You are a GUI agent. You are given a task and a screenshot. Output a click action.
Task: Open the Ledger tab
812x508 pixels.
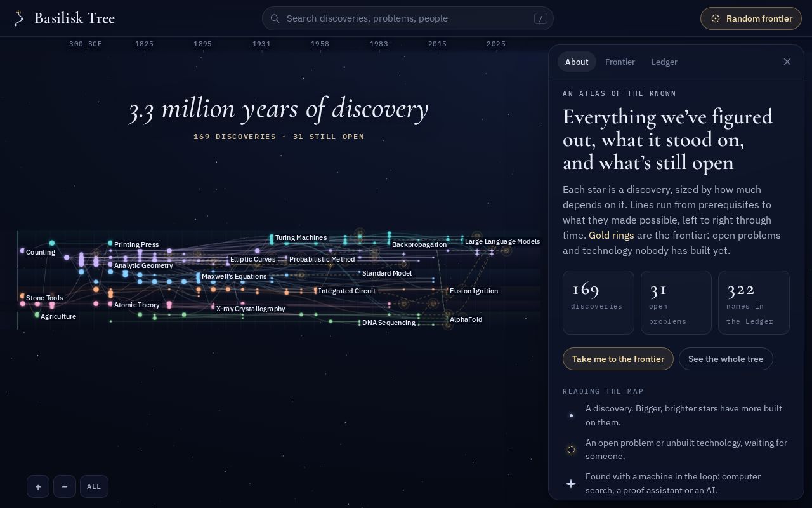[x=664, y=62]
